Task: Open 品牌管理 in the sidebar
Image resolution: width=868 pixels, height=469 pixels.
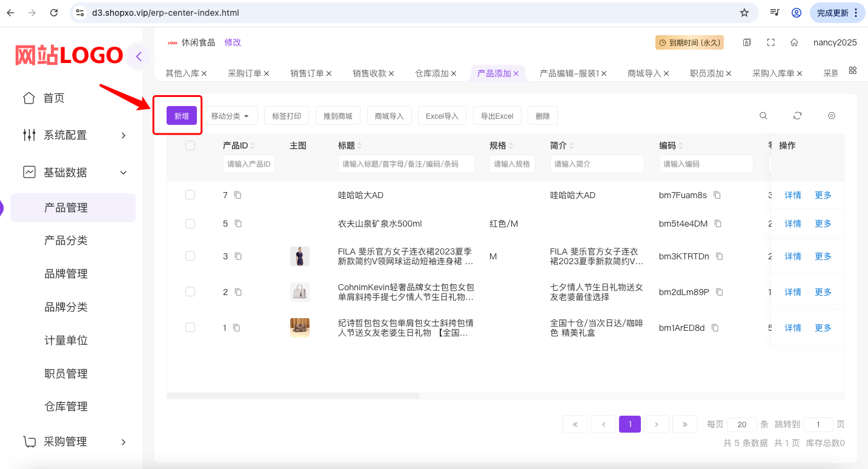Action: [66, 274]
